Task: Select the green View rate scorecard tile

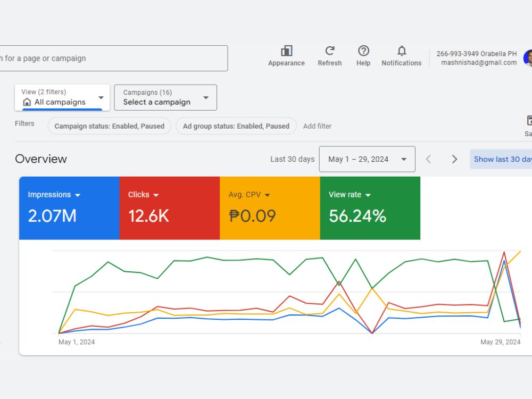Action: pyautogui.click(x=370, y=208)
